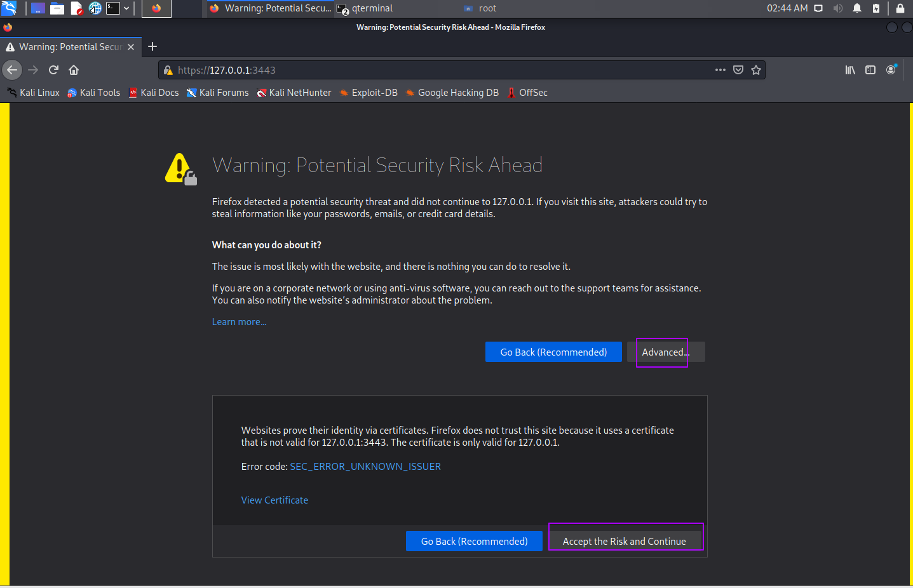Click the SEC_ERROR_UNKNOWN_ISSUER error code link
Image resolution: width=913 pixels, height=588 pixels.
tap(365, 467)
